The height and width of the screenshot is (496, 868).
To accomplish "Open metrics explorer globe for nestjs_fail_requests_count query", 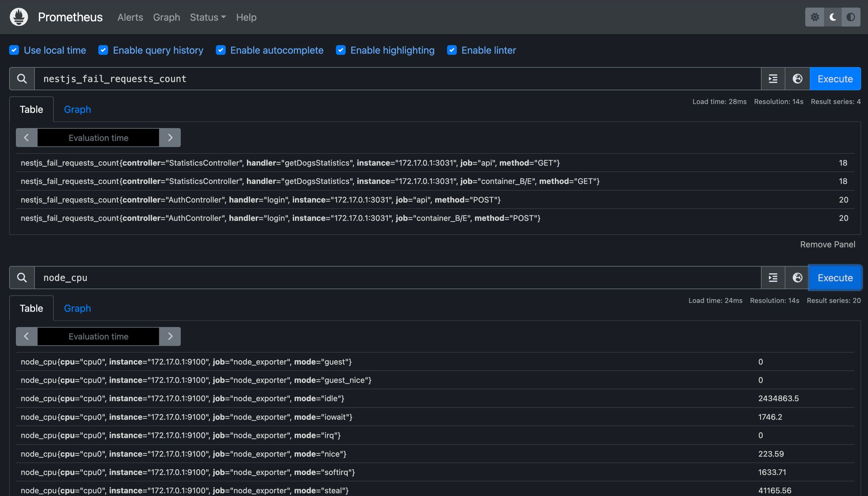I will (x=798, y=79).
